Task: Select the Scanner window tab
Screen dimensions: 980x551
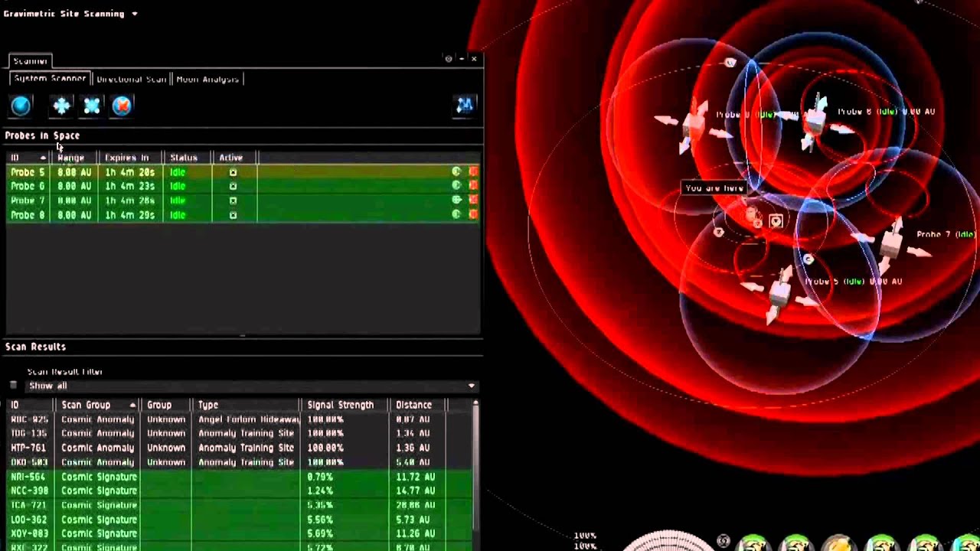Action: coord(31,60)
